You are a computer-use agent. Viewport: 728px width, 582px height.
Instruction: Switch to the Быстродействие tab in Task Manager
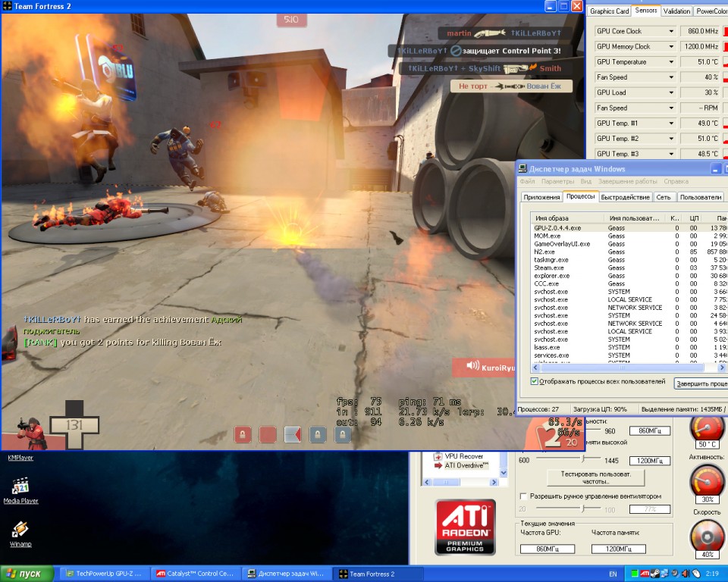point(625,197)
